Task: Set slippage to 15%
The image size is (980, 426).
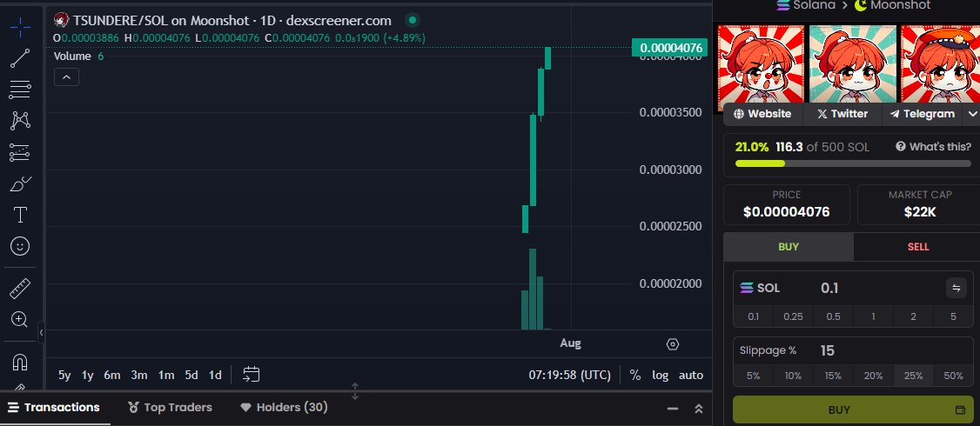Action: pyautogui.click(x=833, y=376)
